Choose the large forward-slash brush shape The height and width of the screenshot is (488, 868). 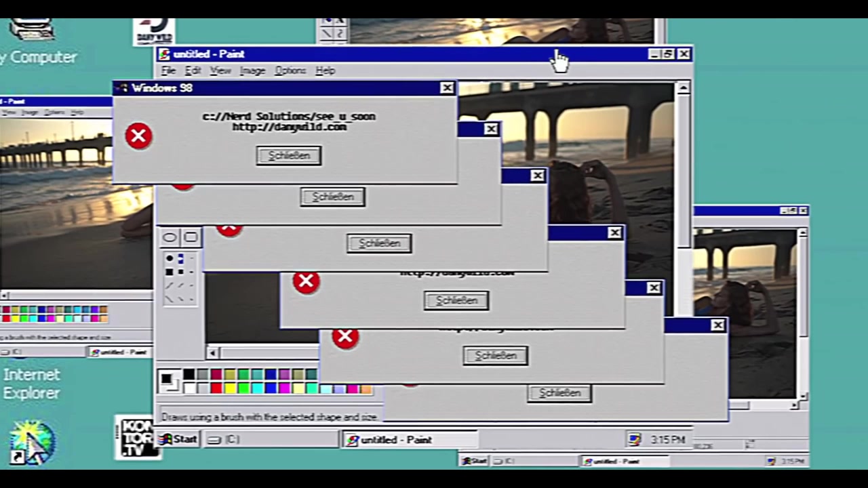170,285
